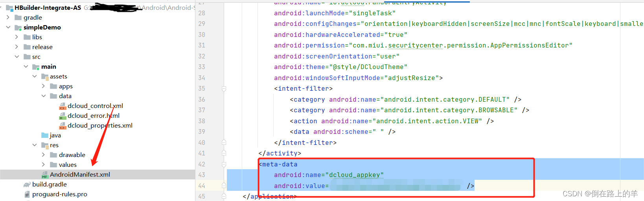
Task: Expand the libs folder chevron
Action: (17, 37)
